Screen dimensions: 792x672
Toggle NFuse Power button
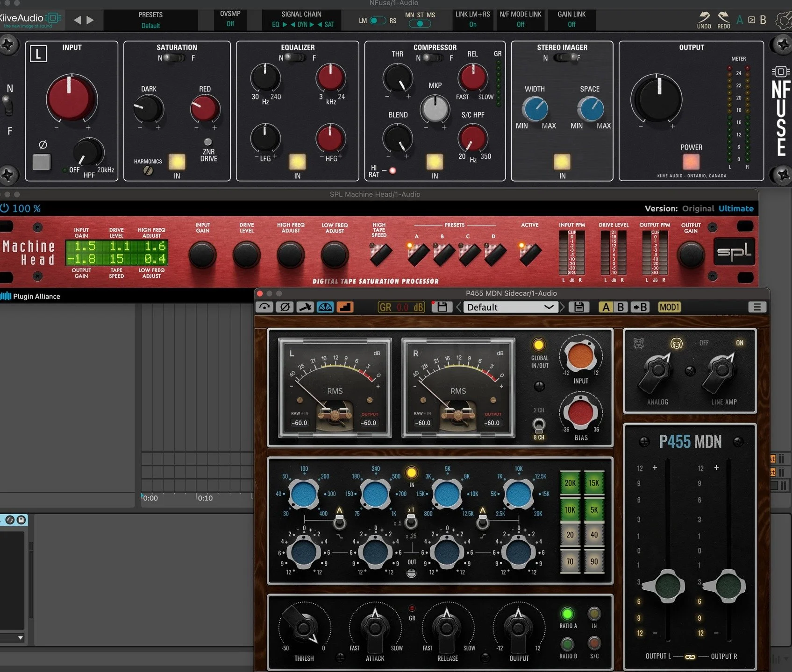point(691,162)
